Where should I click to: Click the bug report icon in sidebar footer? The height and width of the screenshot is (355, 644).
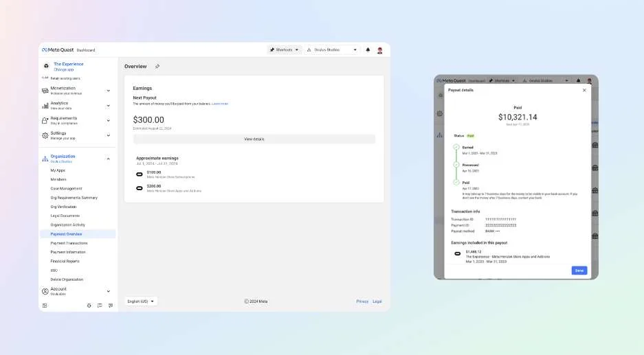89,306
